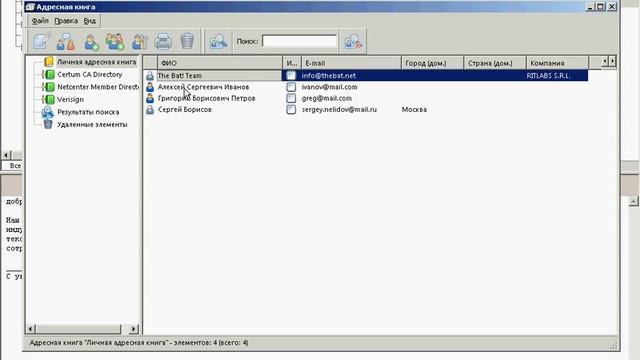Open Удаленные элементы folder
640x360 pixels.
[x=92, y=124]
